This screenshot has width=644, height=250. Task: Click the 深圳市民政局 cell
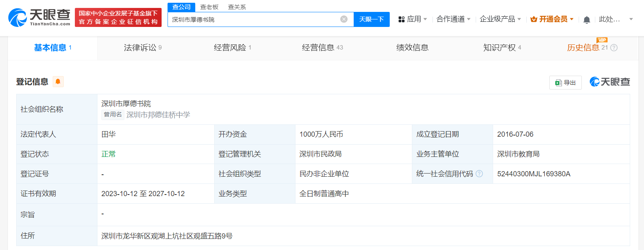pyautogui.click(x=320, y=154)
